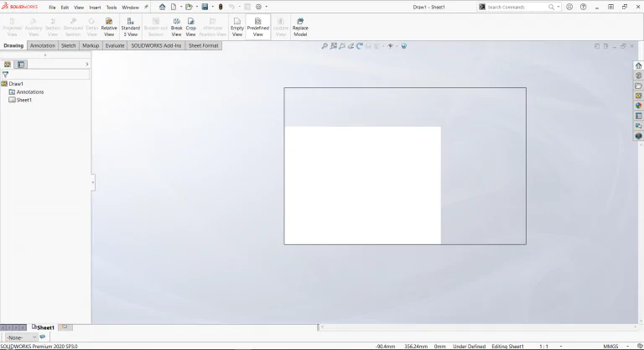Open the Edit menu
The image size is (644, 350).
click(65, 8)
